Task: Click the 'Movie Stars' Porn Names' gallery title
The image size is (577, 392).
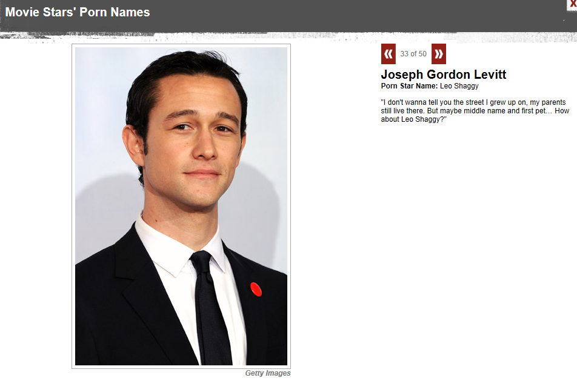Action: tap(78, 12)
